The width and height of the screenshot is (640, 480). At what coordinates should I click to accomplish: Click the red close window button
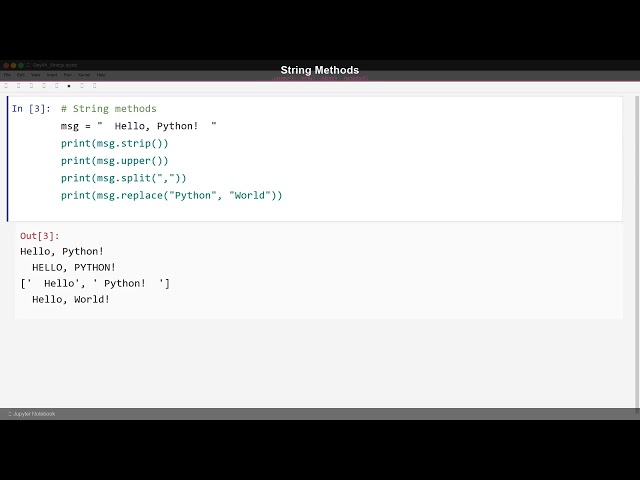6,65
